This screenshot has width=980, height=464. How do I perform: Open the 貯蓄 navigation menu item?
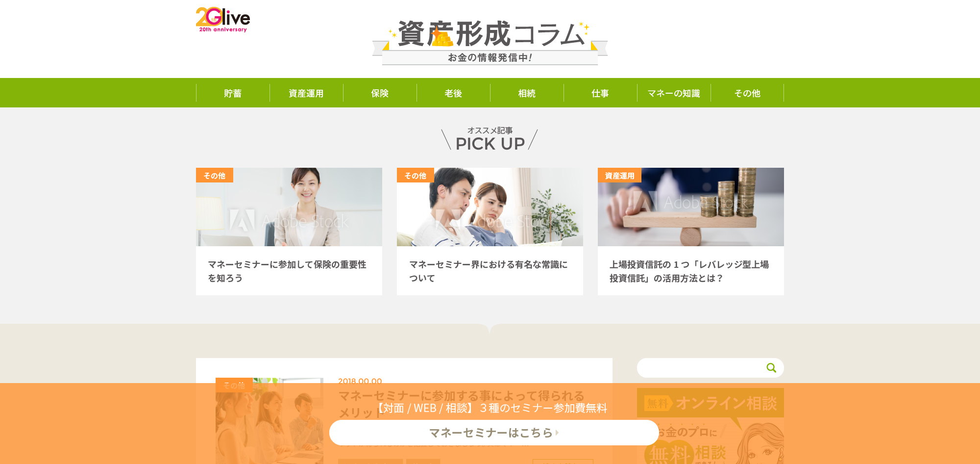coord(233,93)
